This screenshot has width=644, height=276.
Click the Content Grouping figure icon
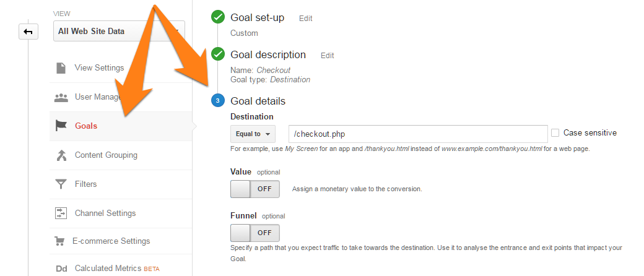pyautogui.click(x=61, y=155)
